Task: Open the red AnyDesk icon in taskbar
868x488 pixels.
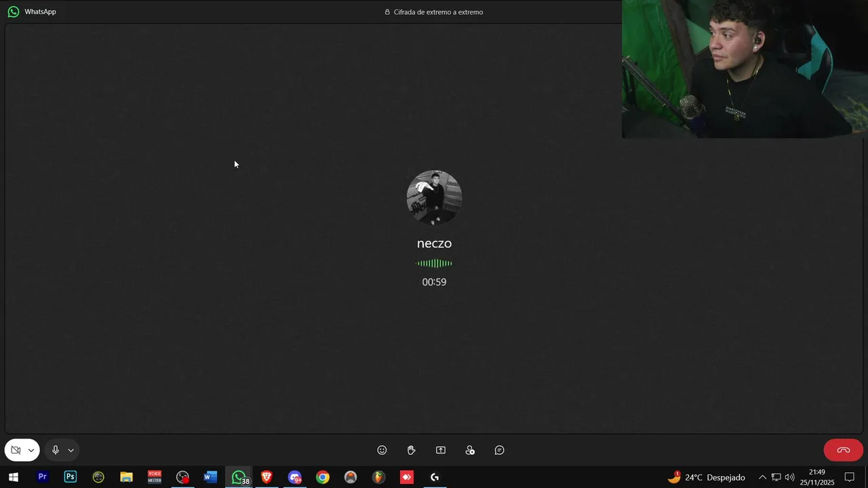Action: pyautogui.click(x=407, y=477)
